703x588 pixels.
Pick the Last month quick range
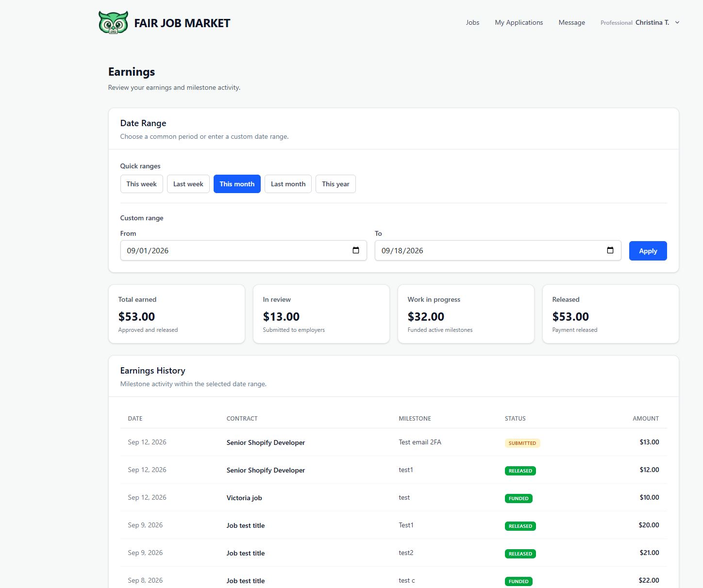(x=288, y=184)
